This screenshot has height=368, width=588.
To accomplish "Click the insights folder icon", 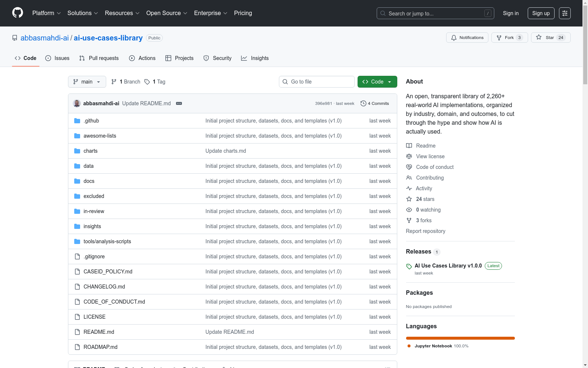I will coord(77,226).
